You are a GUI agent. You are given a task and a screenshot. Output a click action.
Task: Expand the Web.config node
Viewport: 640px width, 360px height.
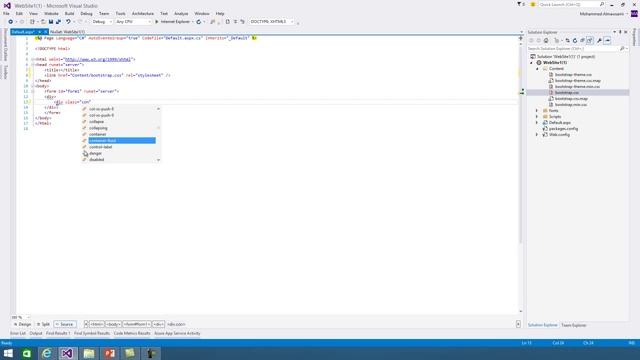tap(537, 135)
